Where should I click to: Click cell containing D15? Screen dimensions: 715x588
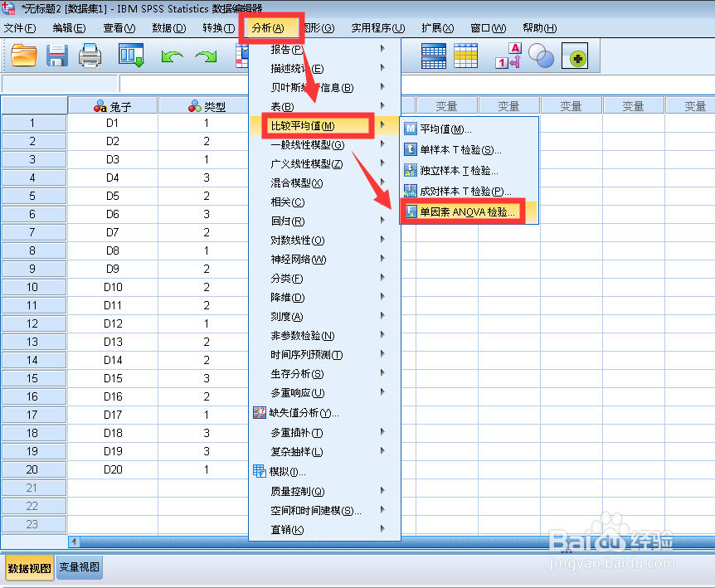[x=113, y=378]
